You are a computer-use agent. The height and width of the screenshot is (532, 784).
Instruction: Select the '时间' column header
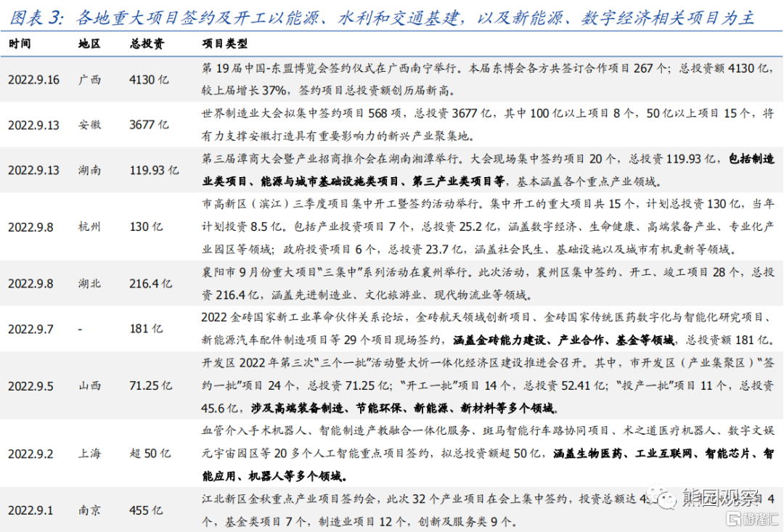coord(20,44)
